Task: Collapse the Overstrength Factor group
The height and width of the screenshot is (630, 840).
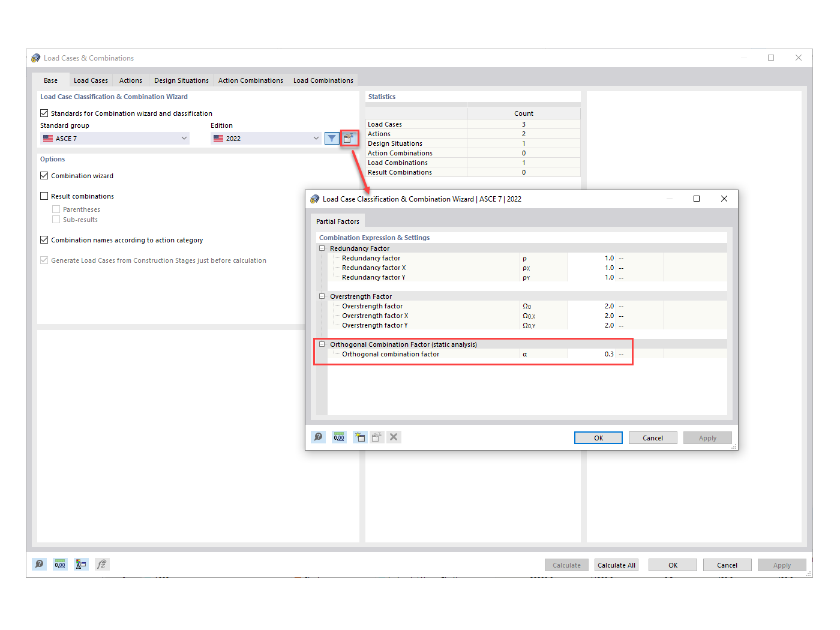Action: (x=322, y=296)
